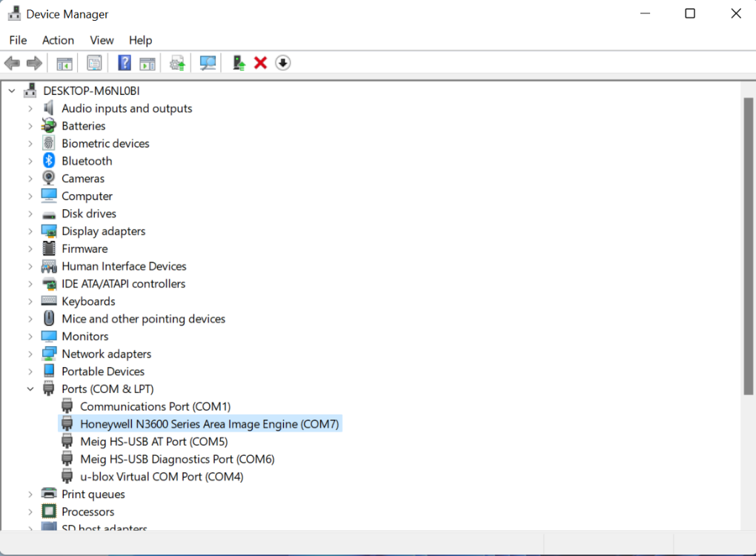The height and width of the screenshot is (556, 756).
Task: Select Meig HS-USB Diagnostics Port (COM6)
Action: [x=177, y=459]
